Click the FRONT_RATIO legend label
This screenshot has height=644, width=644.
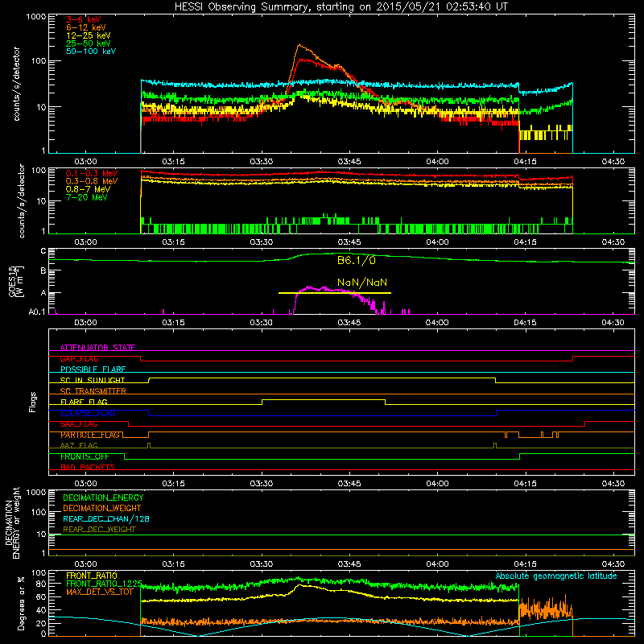click(x=92, y=576)
